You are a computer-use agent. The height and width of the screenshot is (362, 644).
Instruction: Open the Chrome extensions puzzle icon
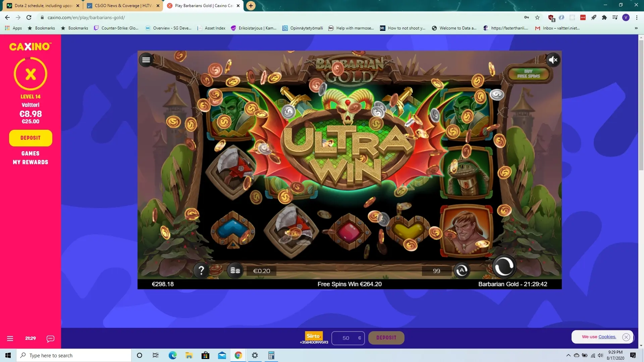point(604,17)
